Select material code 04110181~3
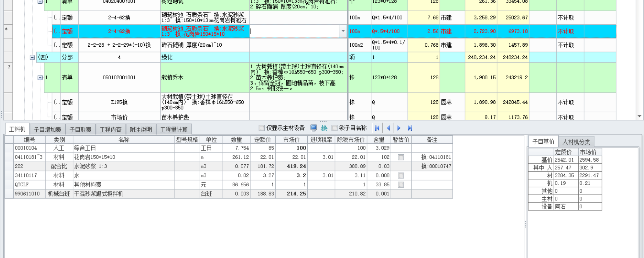Image resolution: width=644 pixels, height=258 pixels. coord(30,157)
